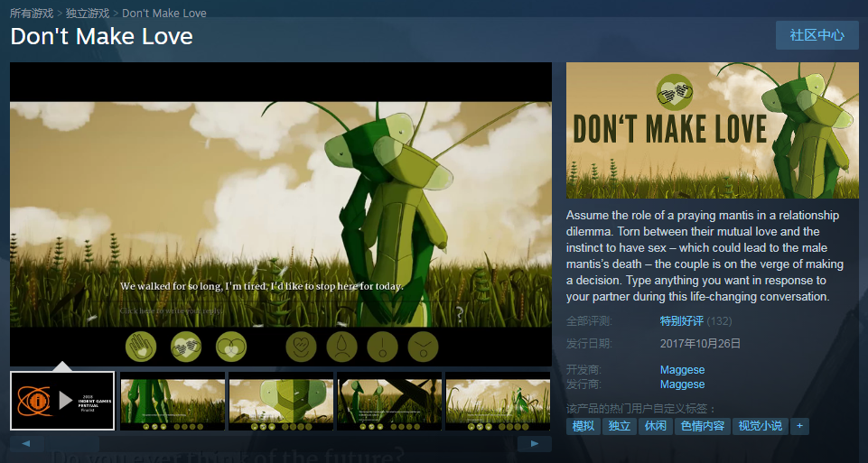The height and width of the screenshot is (463, 868).
Task: Select the 色情内容 tag
Action: pos(702,426)
